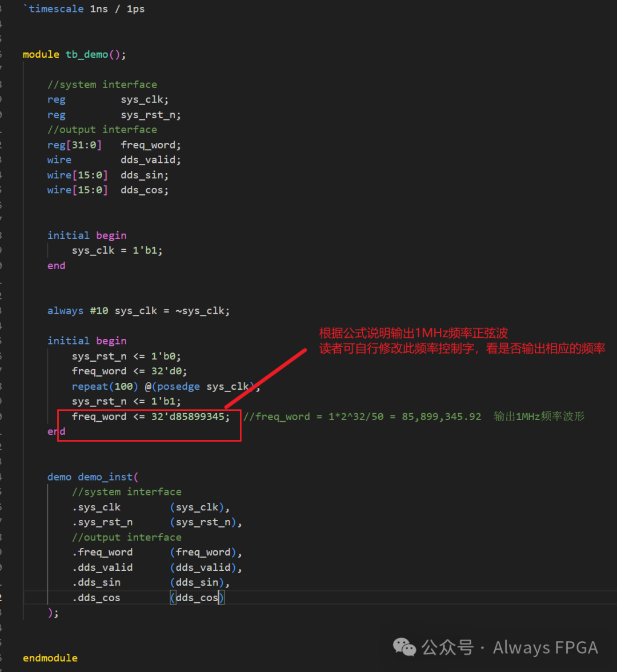Click the //system interface comment under module
This screenshot has height=672, width=617.
coord(102,85)
